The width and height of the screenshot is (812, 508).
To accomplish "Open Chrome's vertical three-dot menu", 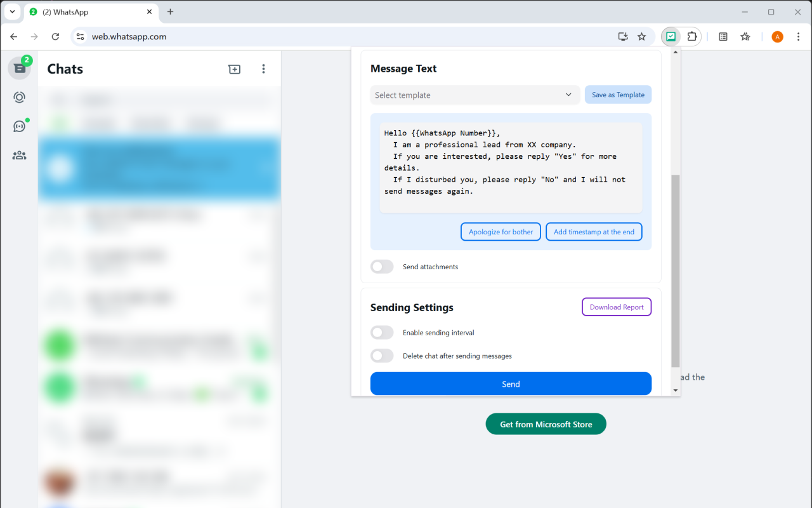I will pos(799,36).
